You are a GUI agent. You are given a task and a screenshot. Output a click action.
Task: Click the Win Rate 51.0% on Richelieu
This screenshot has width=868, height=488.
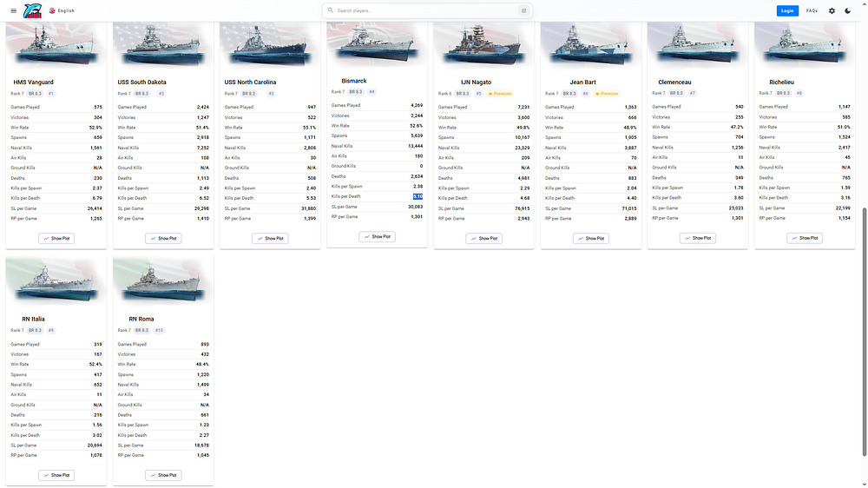point(843,127)
